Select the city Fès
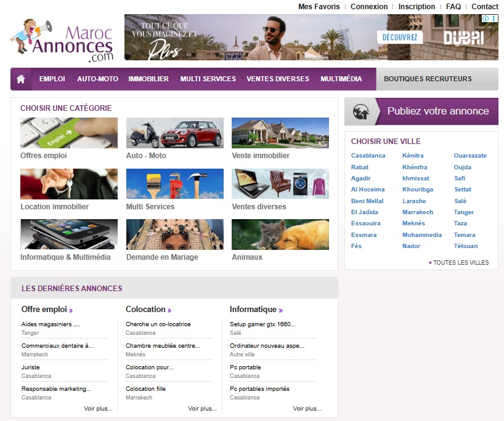The image size is (504, 421). point(356,246)
